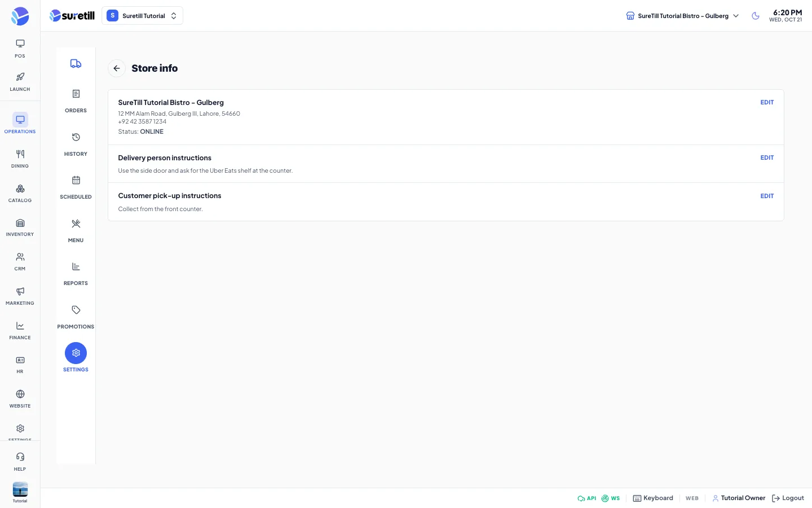
Task: Click the 6:20 PM clock display
Action: tap(787, 12)
